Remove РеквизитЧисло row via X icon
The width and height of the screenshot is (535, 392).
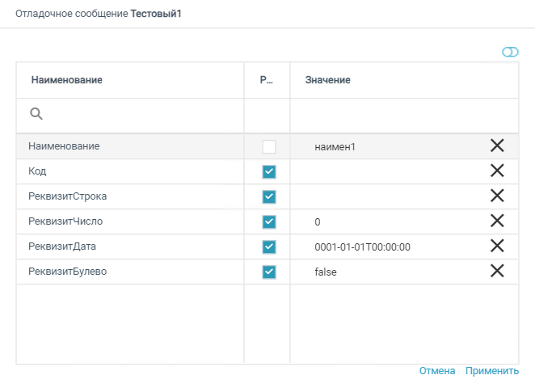pyautogui.click(x=497, y=221)
